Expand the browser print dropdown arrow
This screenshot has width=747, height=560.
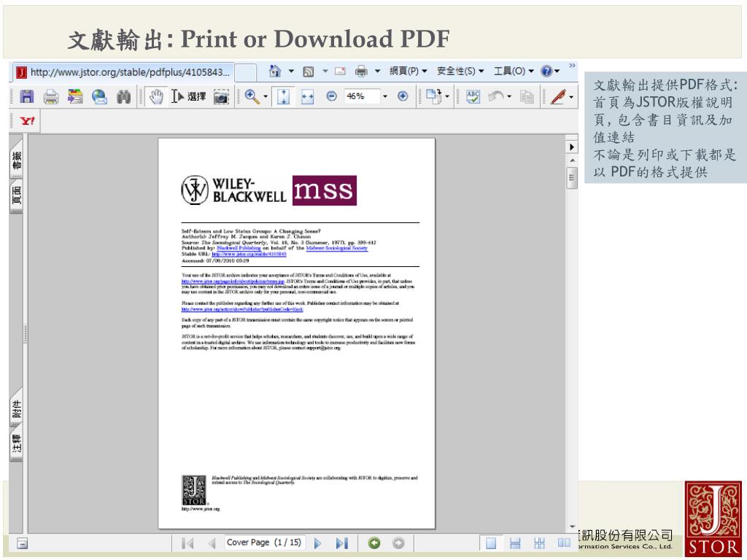377,71
